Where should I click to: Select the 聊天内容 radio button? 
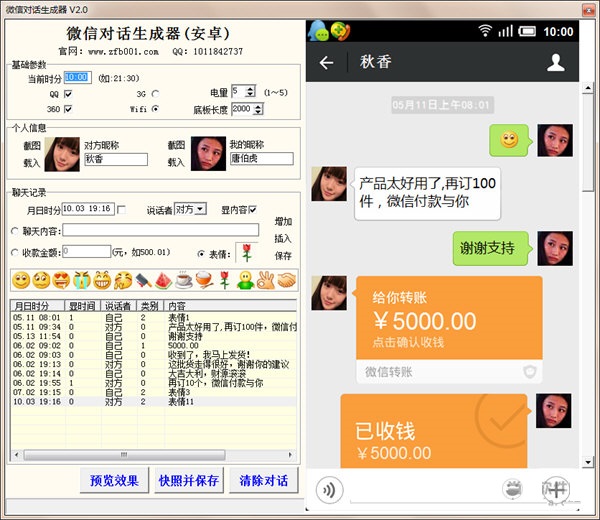coord(15,231)
